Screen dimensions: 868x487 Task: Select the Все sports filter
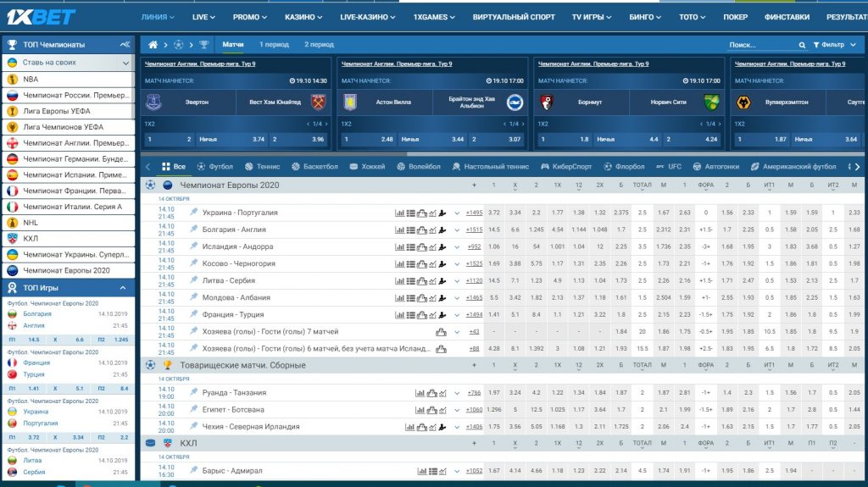pos(173,167)
